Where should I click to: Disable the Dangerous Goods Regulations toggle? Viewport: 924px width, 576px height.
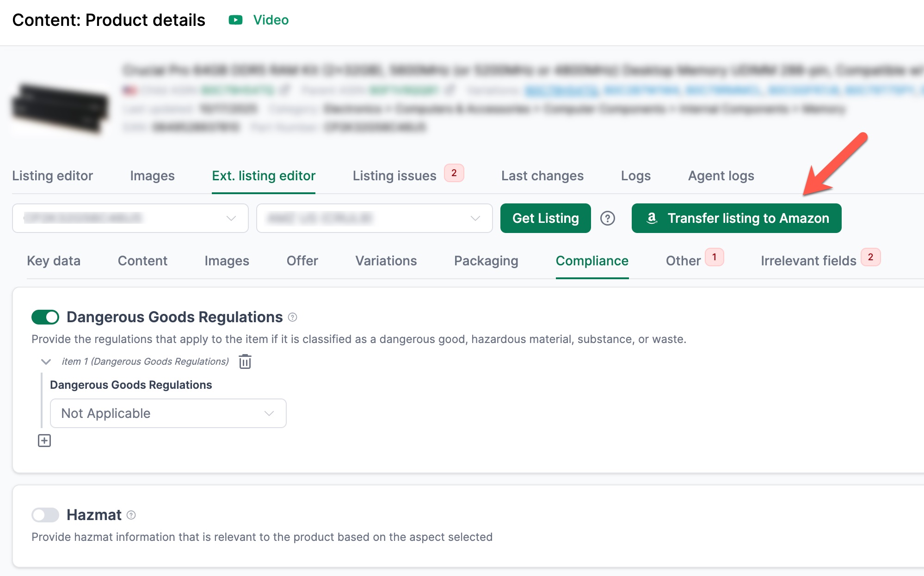point(45,317)
